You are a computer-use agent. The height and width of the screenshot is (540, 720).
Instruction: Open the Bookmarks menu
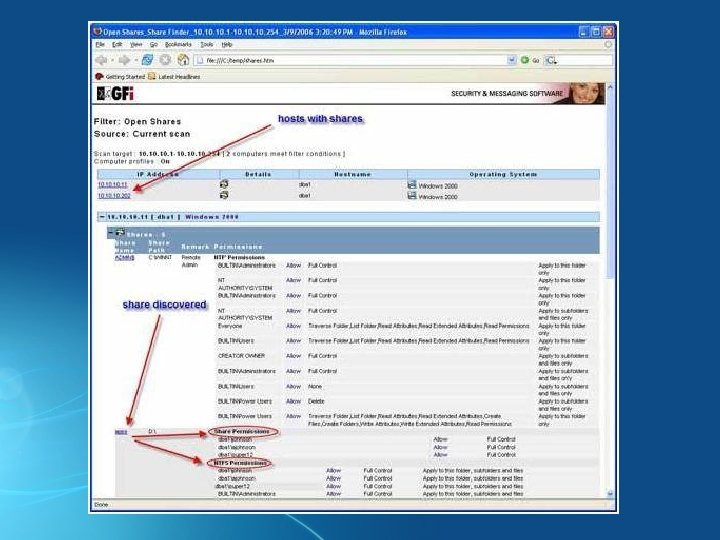coord(178,45)
